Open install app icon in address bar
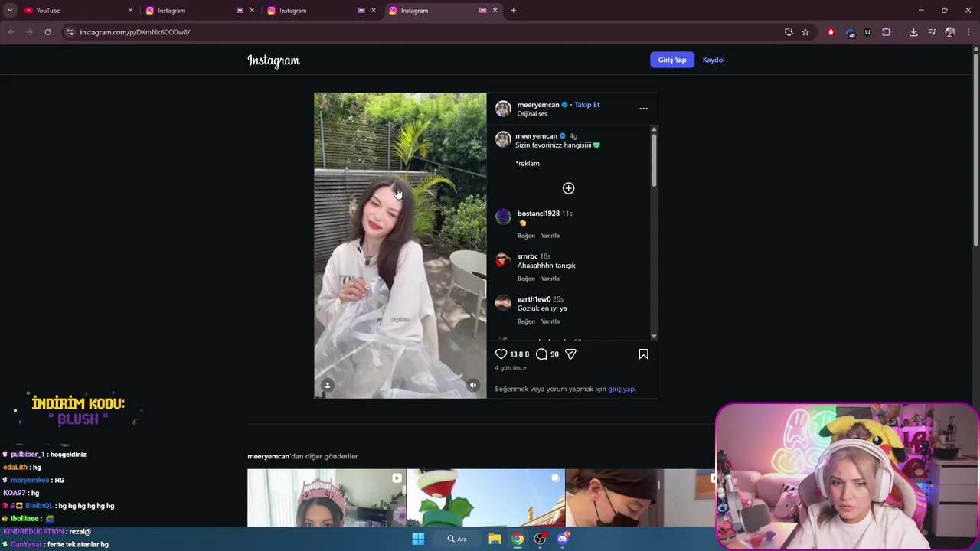 pos(789,32)
